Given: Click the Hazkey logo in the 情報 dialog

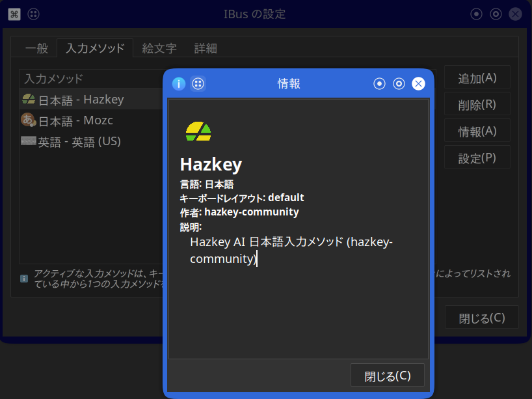Looking at the screenshot, I should pyautogui.click(x=198, y=131).
